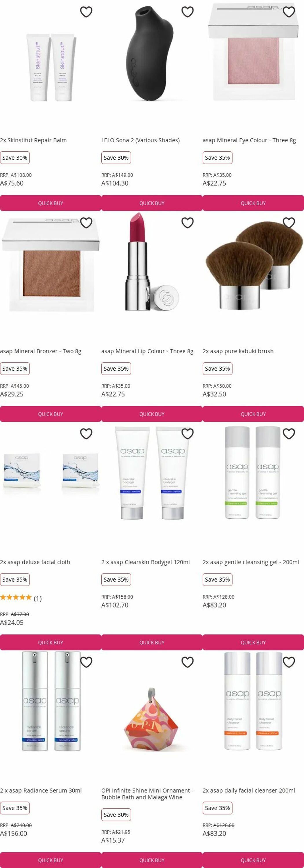Click wishlist heart on LELO Sona 2

coord(187,12)
